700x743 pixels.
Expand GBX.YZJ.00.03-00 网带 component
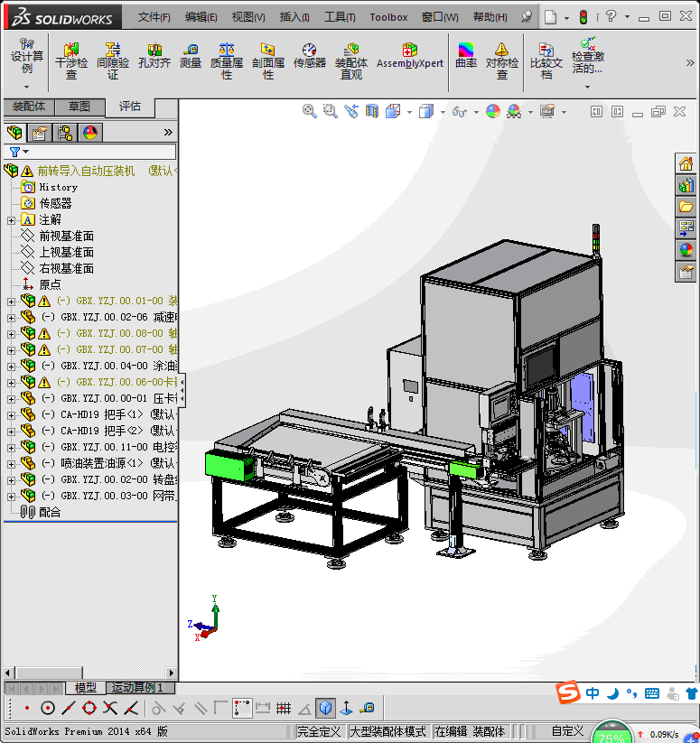11,497
